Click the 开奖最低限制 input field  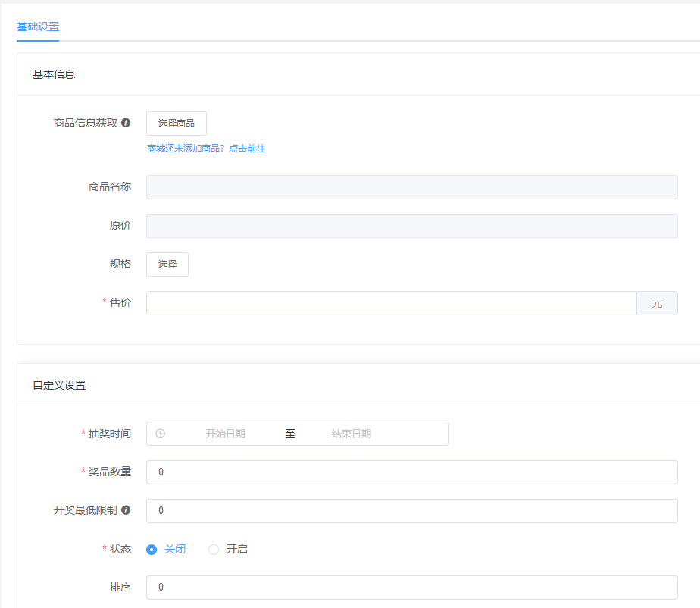coord(411,511)
